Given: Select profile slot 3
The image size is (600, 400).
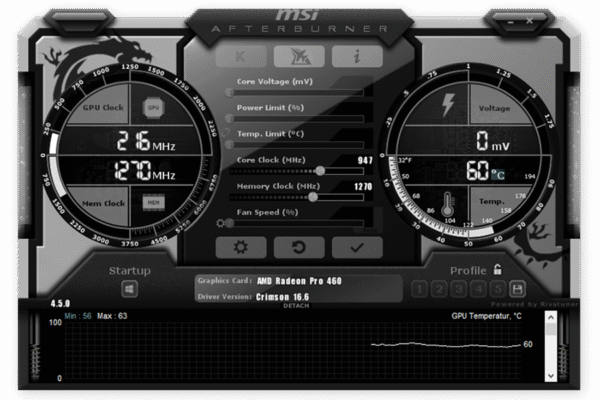Looking at the screenshot, I should pyautogui.click(x=459, y=289).
